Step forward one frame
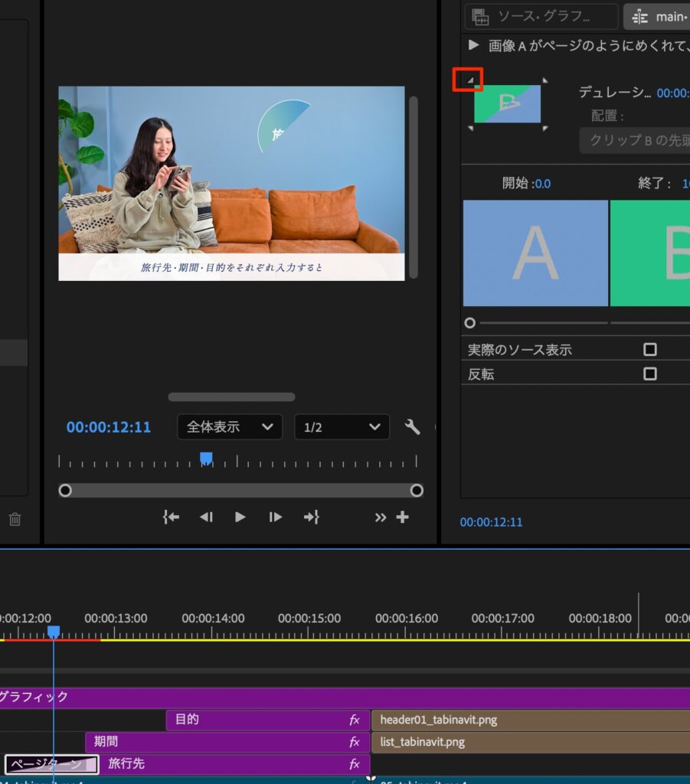The height and width of the screenshot is (784, 690). coord(275,517)
